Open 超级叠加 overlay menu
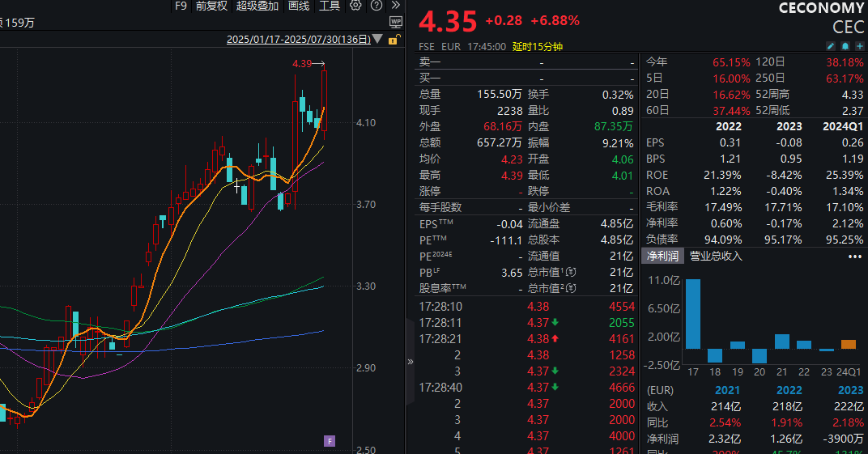 coord(257,6)
